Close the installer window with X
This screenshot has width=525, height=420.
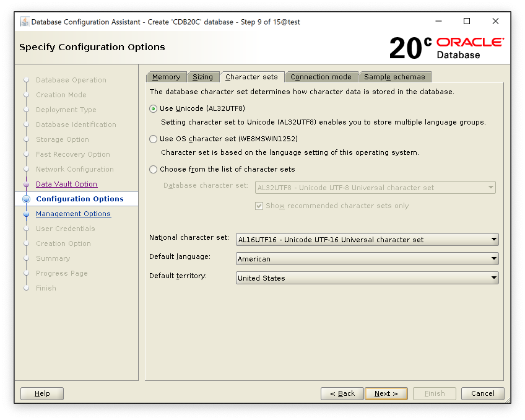click(495, 22)
